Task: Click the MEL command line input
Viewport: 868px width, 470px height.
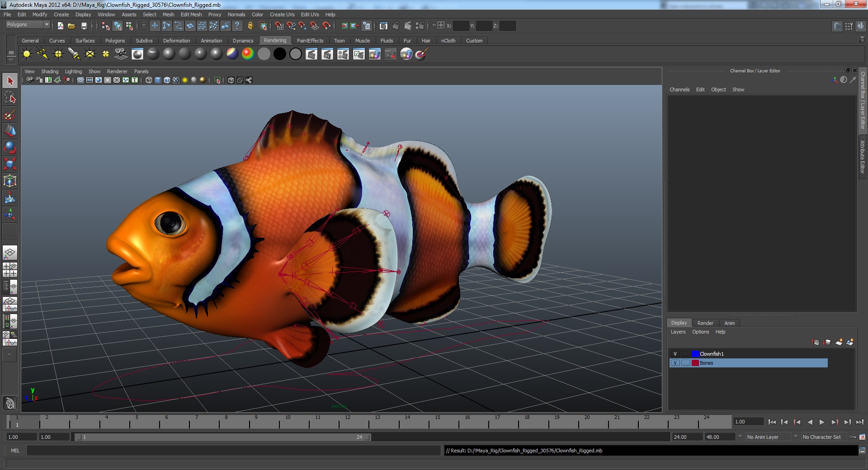Action: tap(233, 451)
